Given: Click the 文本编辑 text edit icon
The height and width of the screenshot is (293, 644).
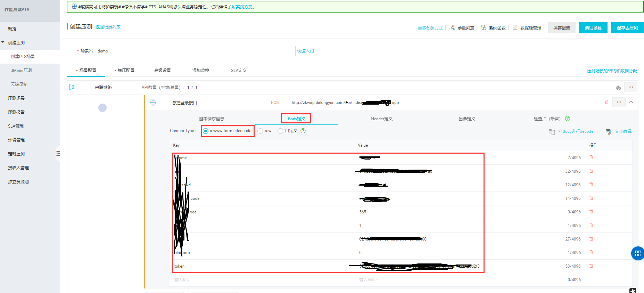Looking at the screenshot, I should pos(608,131).
